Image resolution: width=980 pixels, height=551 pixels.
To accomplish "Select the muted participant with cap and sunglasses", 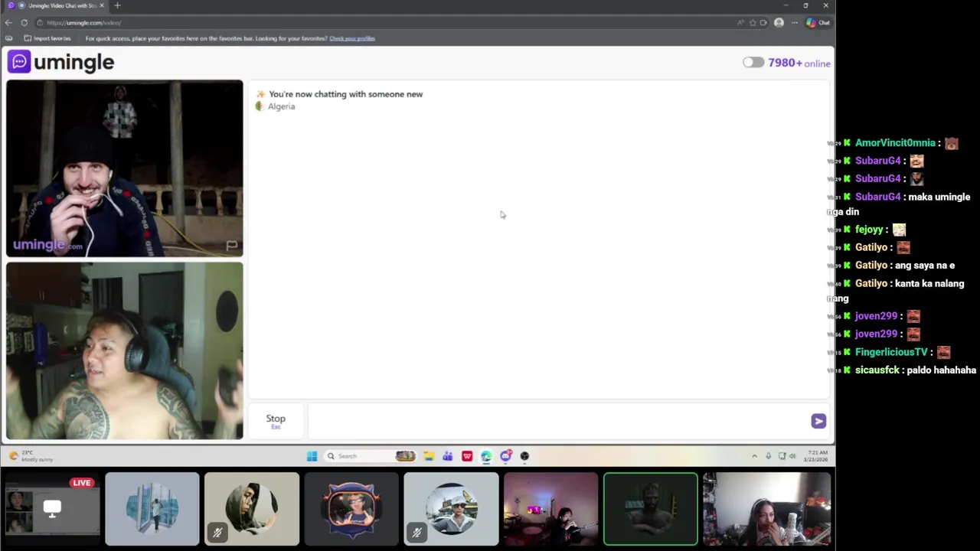I will coord(451,509).
